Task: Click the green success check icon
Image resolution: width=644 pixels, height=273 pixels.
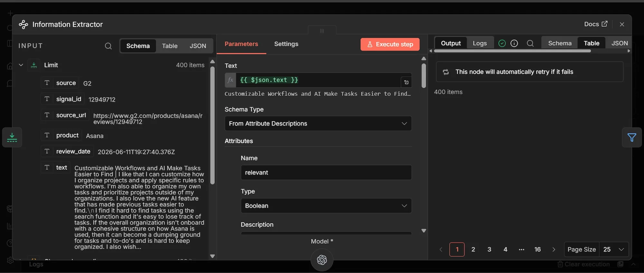Action: point(502,43)
